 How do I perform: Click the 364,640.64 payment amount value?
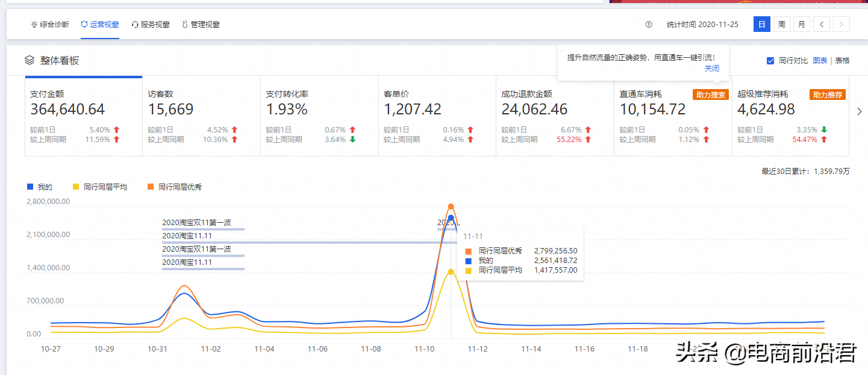point(67,110)
